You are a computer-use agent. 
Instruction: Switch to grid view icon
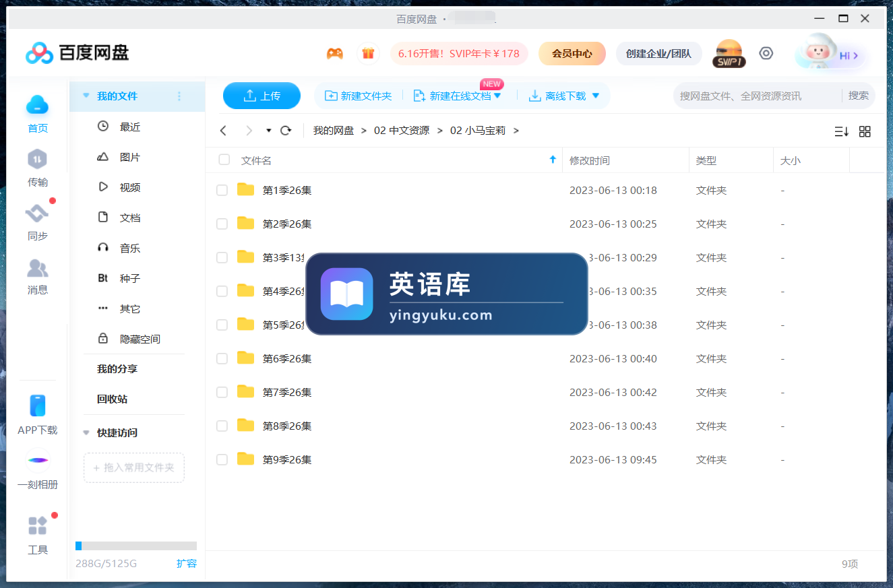(x=865, y=131)
